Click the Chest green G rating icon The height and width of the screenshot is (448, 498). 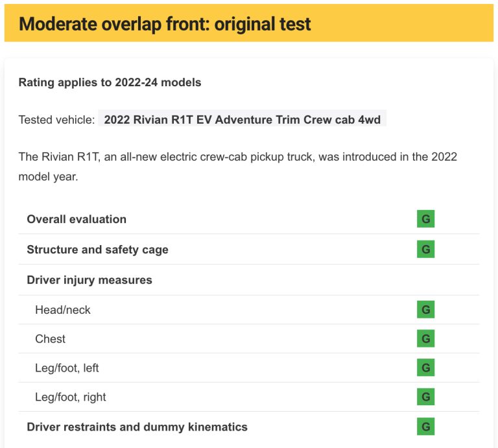coord(425,338)
